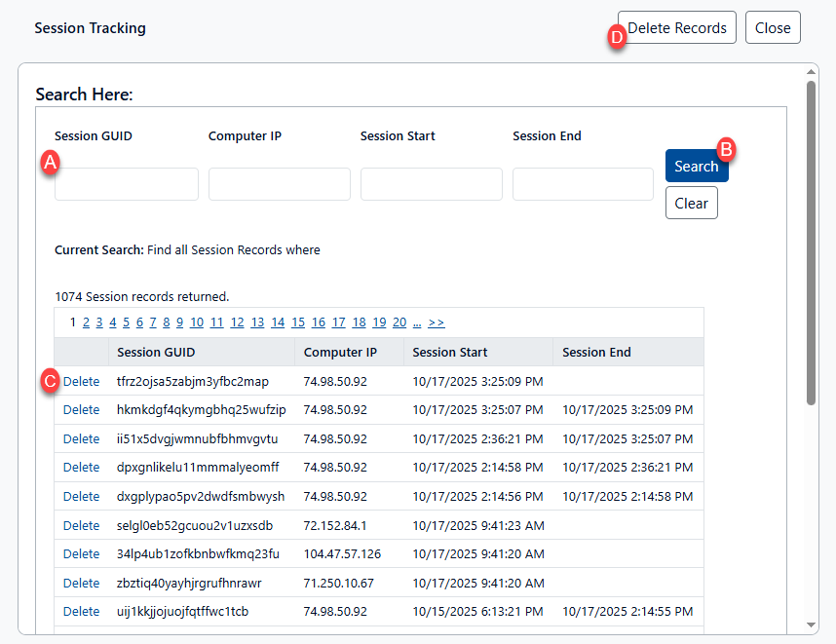The image size is (836, 644).
Task: Delete the uij1kkjjojuojfqtffwc1tcb session row
Action: pos(81,611)
